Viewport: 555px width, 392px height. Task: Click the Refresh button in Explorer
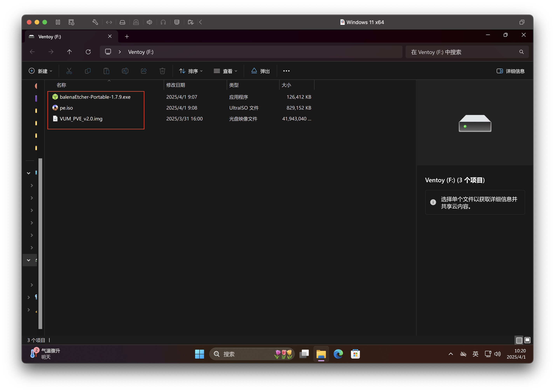click(88, 52)
